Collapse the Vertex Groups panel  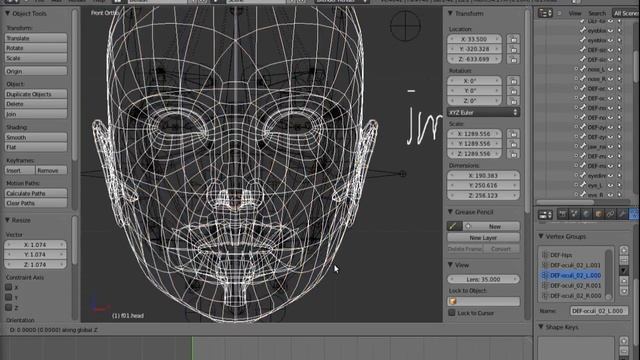[541, 236]
